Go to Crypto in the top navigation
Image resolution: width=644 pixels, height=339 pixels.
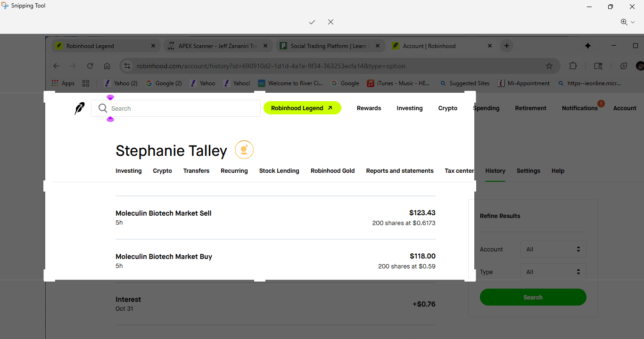point(448,108)
